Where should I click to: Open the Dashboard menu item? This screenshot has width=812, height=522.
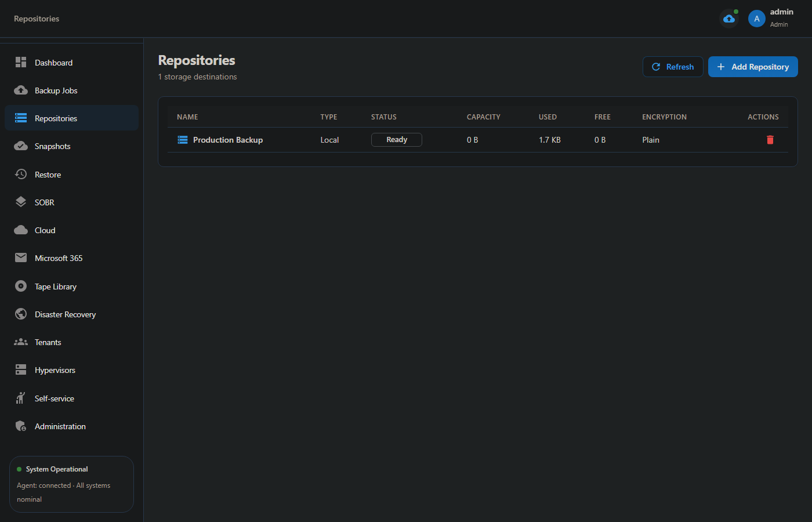tap(71, 62)
